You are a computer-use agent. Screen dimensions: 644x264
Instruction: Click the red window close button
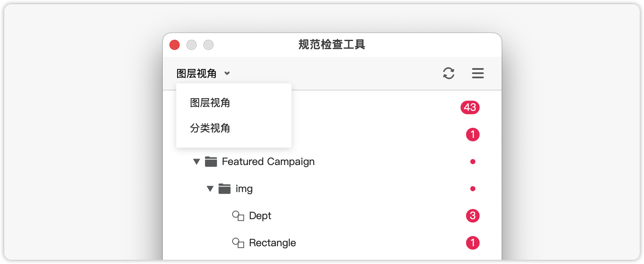coord(175,45)
